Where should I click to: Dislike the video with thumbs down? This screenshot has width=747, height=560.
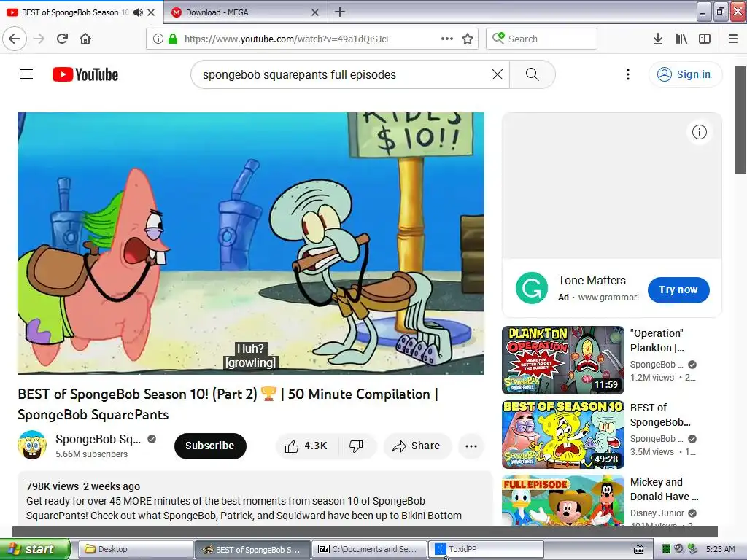tap(356, 446)
